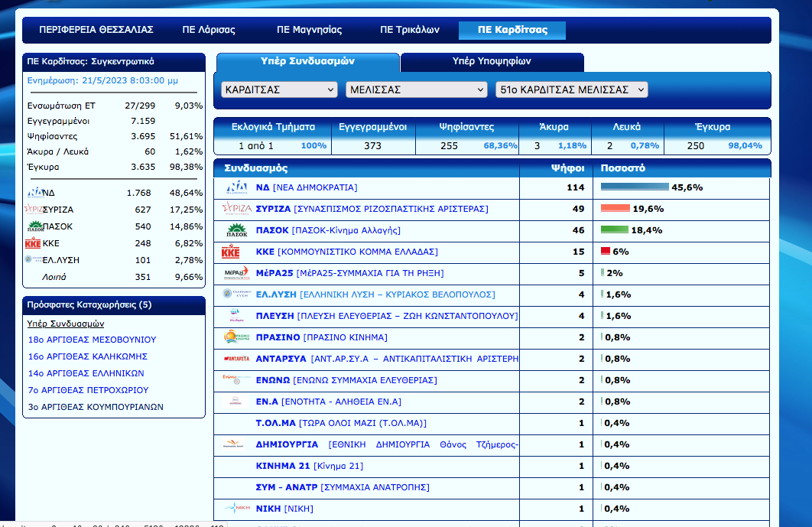The image size is (812, 527).
Task: Select the ΠΕ Λάρισας tab
Action: (209, 30)
